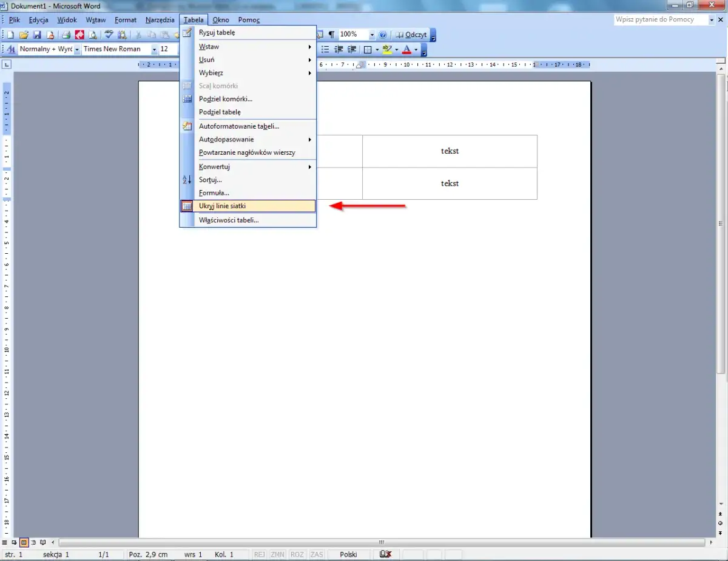This screenshot has width=728, height=561.
Task: Expand the font name dropdown arrow
Action: point(154,49)
